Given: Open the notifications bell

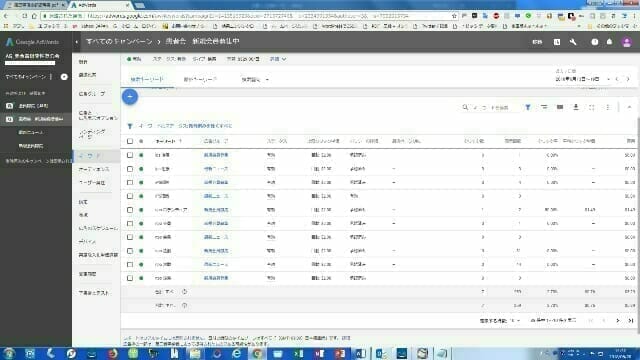Looking at the screenshot, I should pyautogui.click(x=609, y=42).
